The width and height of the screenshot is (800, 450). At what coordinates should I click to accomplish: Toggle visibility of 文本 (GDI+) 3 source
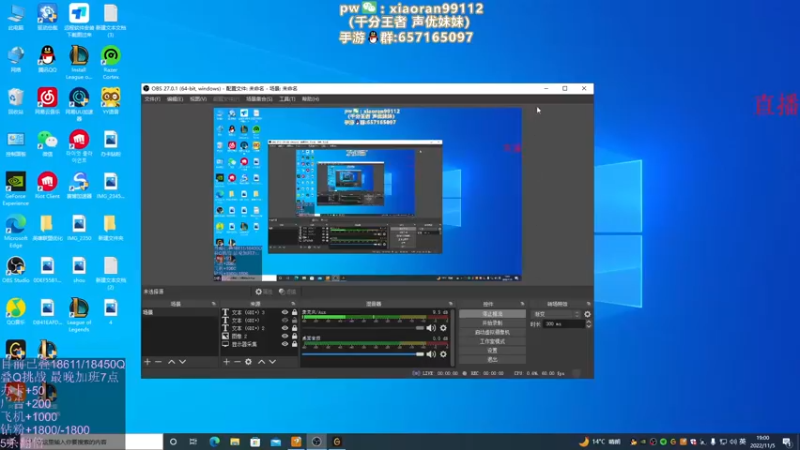285,312
